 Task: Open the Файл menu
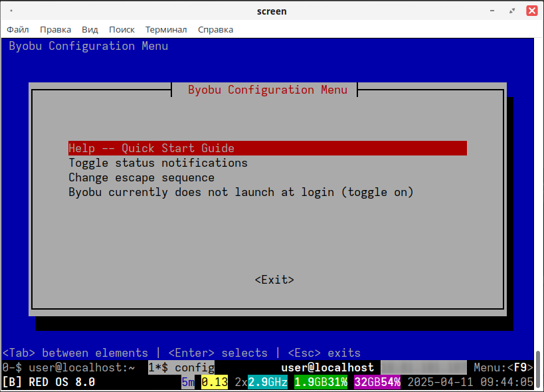tap(18, 30)
